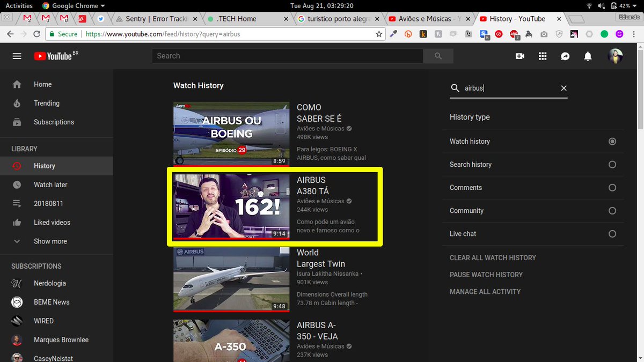The height and width of the screenshot is (362, 644).
Task: Open the Wi-Fi status icon
Action: click(589, 5)
